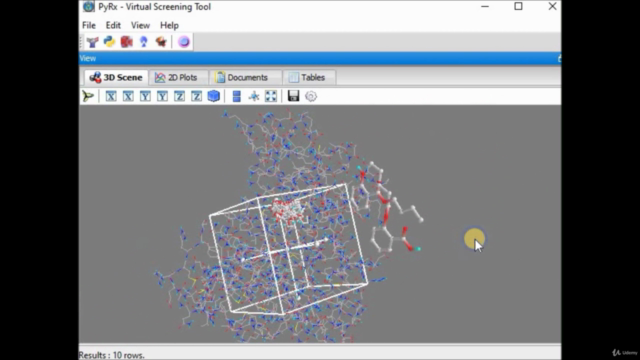
Task: Select the second Z axis view icon
Action: click(196, 96)
